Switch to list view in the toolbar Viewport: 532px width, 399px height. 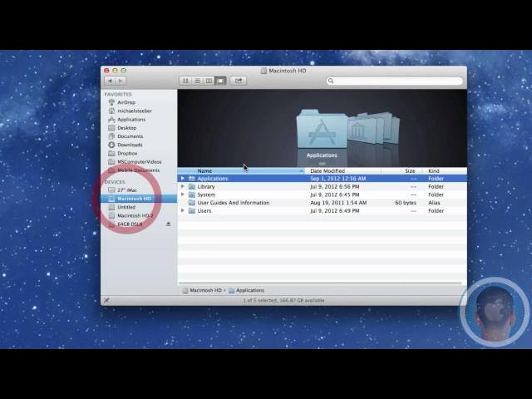pyautogui.click(x=197, y=81)
